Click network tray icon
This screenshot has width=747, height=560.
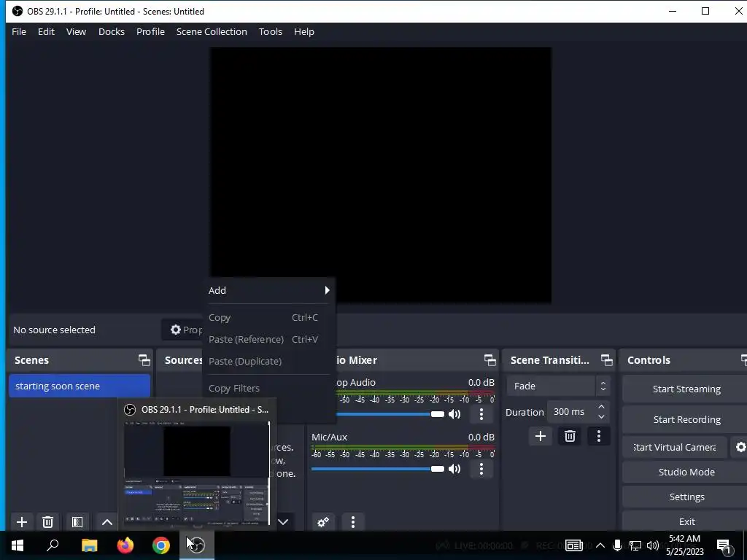coord(635,545)
